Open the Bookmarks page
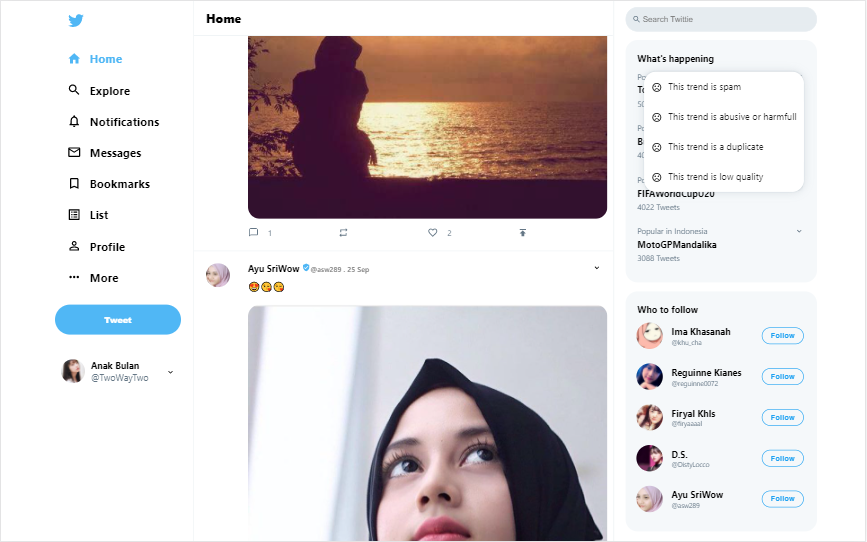The width and height of the screenshot is (867, 542). click(120, 184)
